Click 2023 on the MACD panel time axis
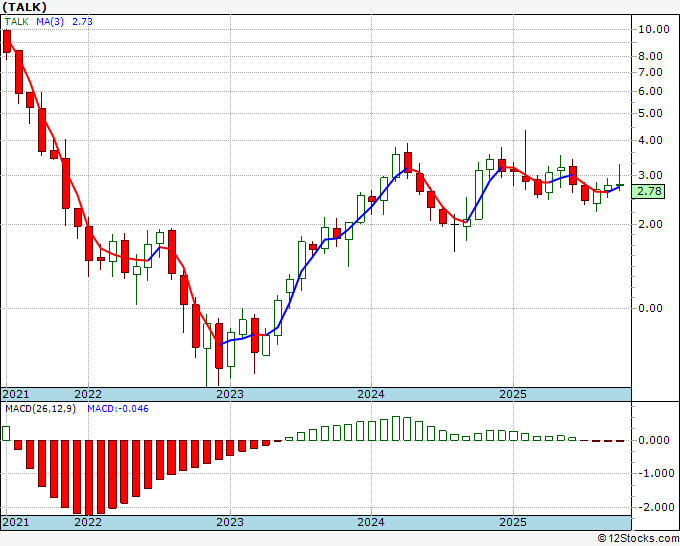This screenshot has height=546, width=680. pos(230,522)
